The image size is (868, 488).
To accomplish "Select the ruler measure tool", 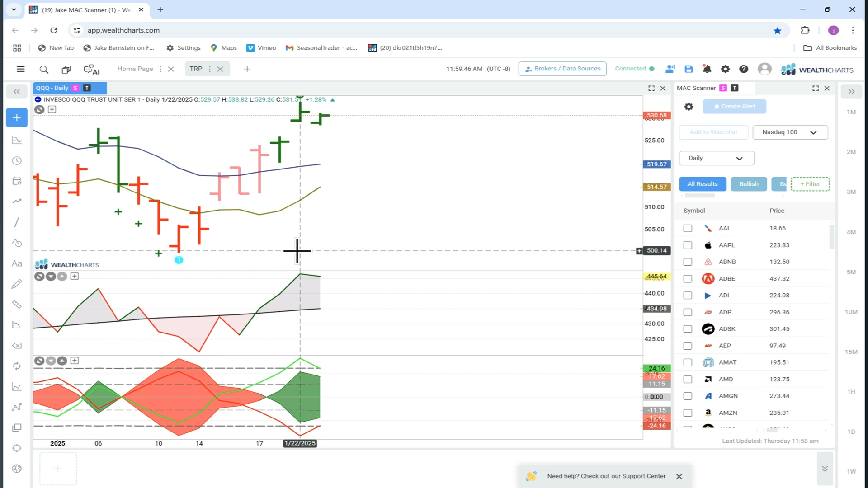I will [x=17, y=305].
